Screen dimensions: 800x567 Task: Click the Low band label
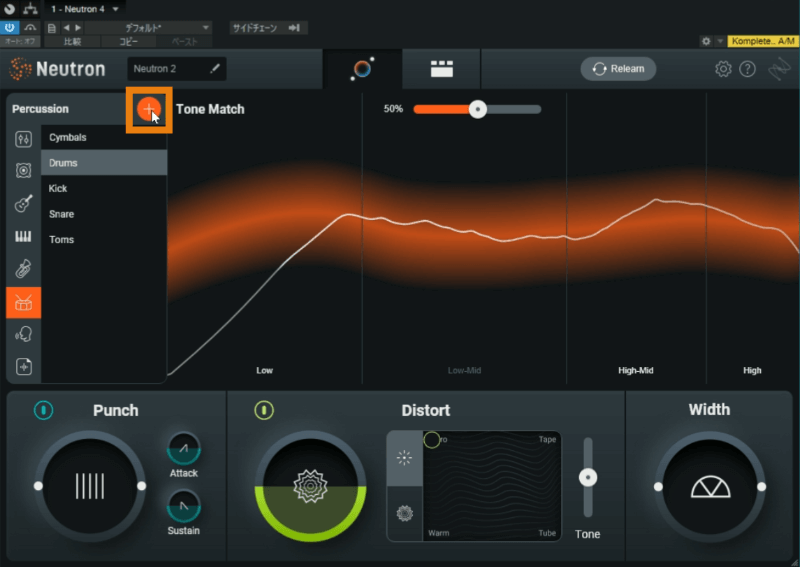point(264,371)
